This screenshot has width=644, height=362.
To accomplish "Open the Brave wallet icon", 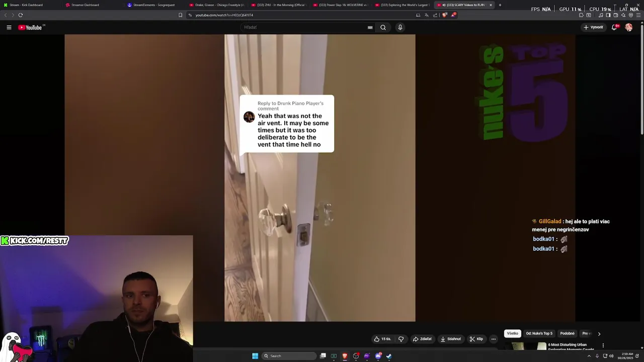I will point(616,15).
